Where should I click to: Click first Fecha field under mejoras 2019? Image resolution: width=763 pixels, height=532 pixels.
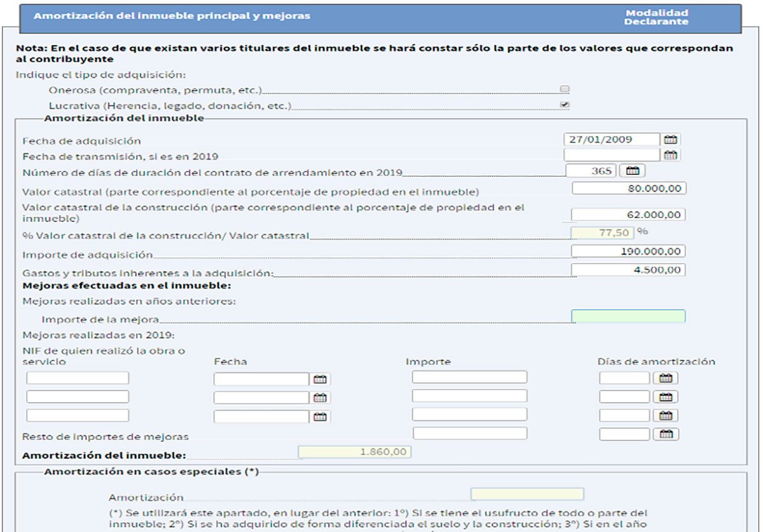[x=261, y=379]
